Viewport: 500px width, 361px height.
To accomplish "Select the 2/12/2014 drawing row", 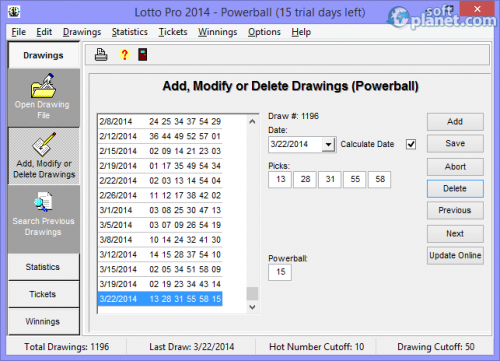I will tap(160, 136).
